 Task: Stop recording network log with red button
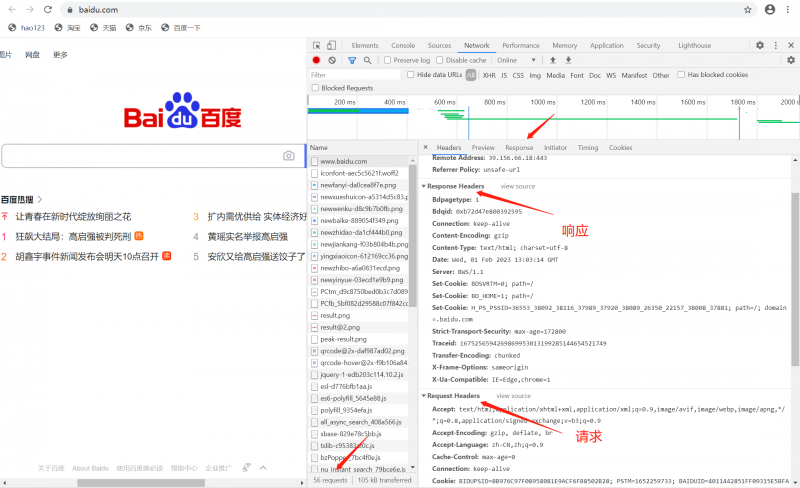tap(316, 60)
